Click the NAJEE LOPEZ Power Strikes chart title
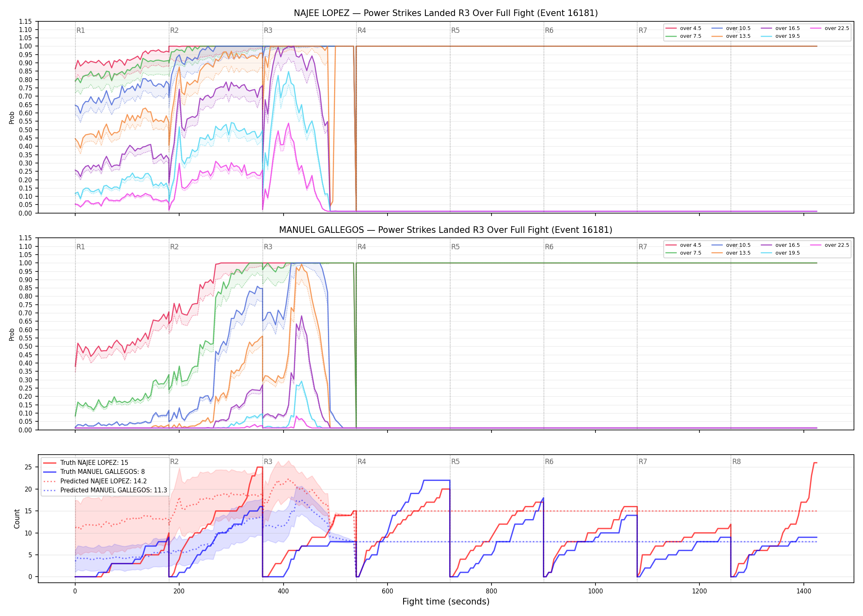863x616 pixels. 445,13
